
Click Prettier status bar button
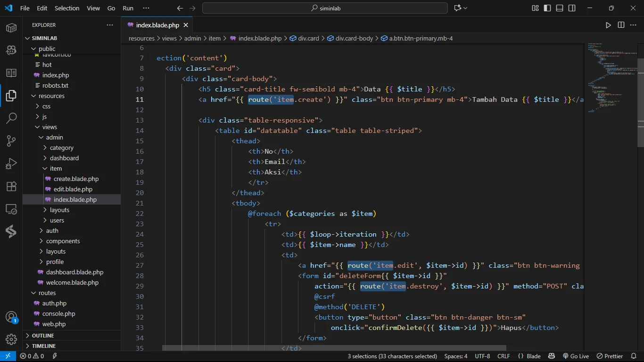coord(610,356)
